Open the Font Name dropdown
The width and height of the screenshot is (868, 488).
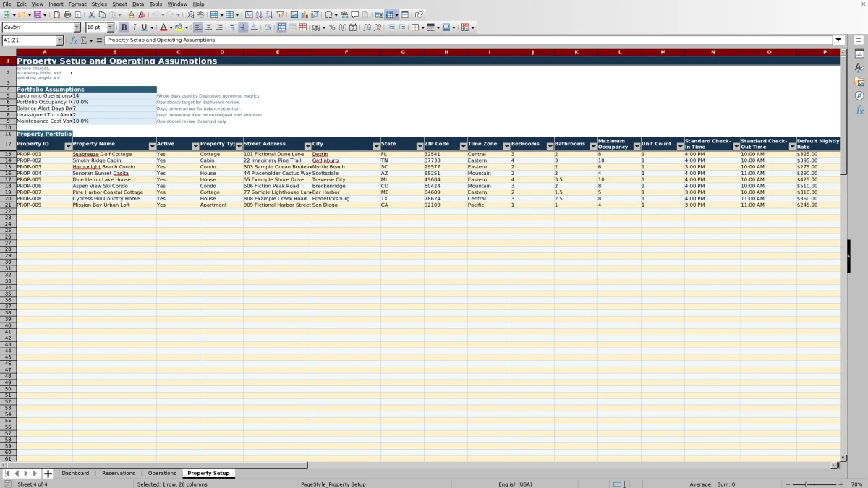pos(77,27)
